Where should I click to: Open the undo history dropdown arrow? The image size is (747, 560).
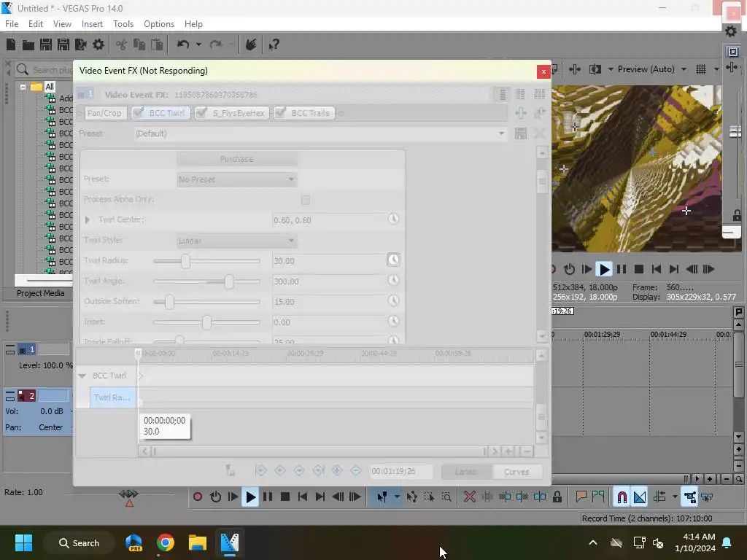(x=198, y=44)
